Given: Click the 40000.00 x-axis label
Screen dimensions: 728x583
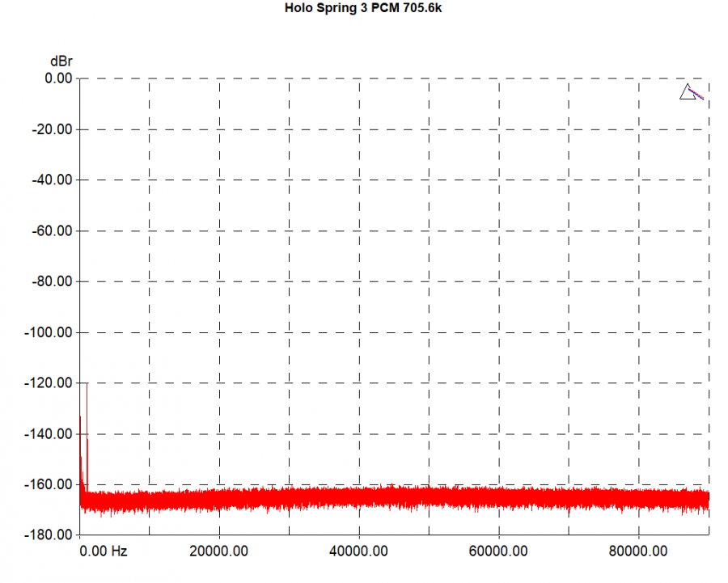Looking at the screenshot, I should (x=358, y=551).
